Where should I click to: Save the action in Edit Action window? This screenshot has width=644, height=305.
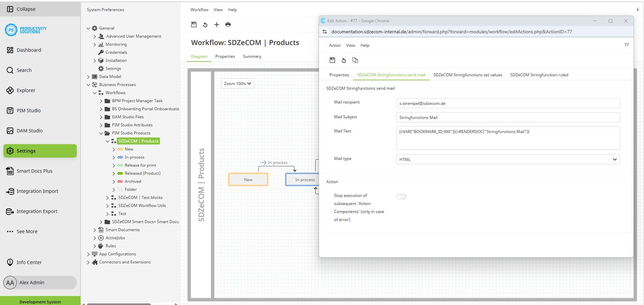point(332,60)
